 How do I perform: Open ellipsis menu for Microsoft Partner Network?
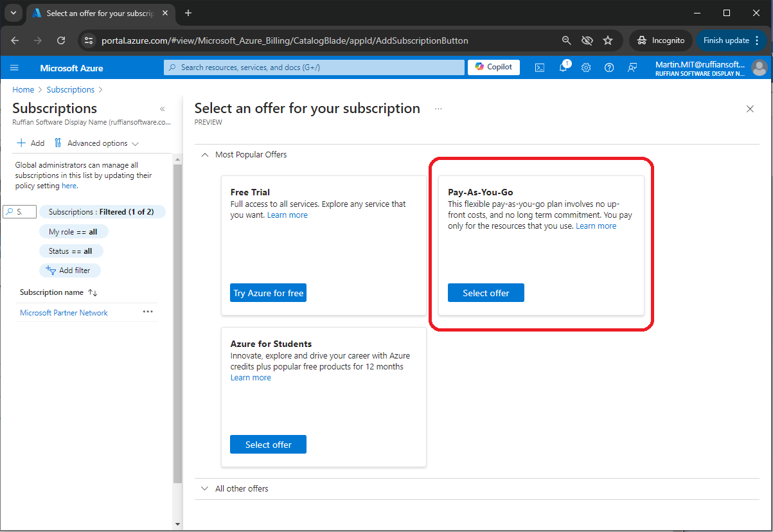coord(148,312)
